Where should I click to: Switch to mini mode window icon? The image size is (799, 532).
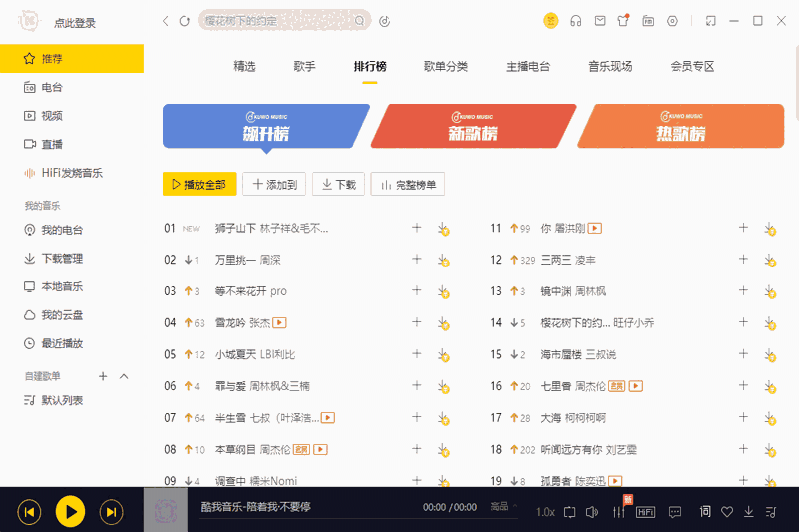pos(710,21)
